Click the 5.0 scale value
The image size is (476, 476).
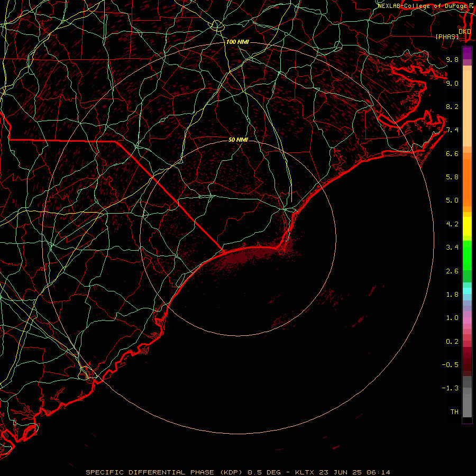coord(452,200)
